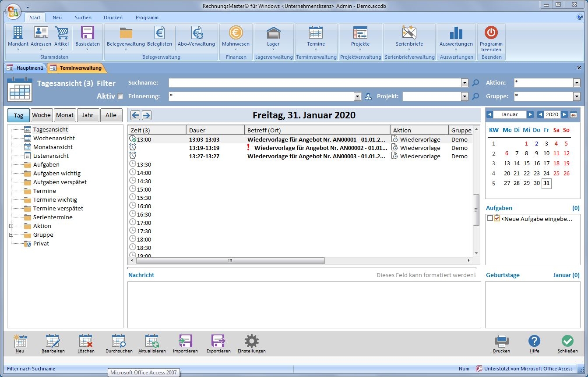Select Wochenansicht in the tree
The image size is (588, 377).
[x=54, y=139]
